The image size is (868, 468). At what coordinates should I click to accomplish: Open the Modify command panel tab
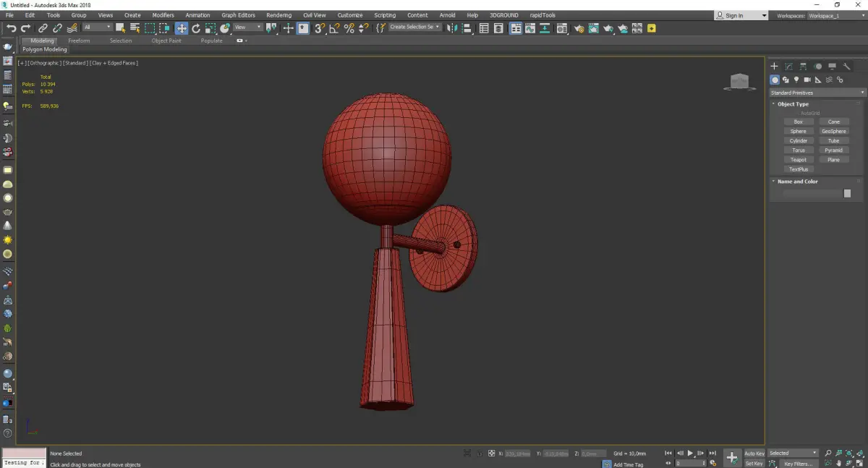point(788,67)
